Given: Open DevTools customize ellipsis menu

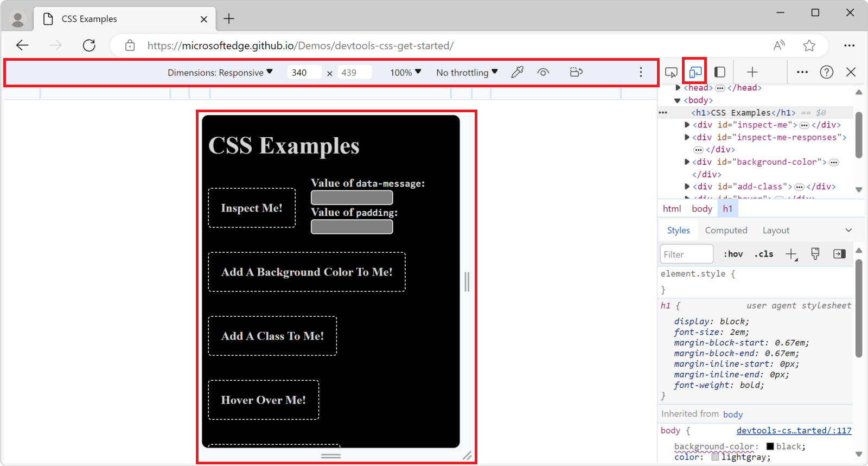Looking at the screenshot, I should 802,72.
